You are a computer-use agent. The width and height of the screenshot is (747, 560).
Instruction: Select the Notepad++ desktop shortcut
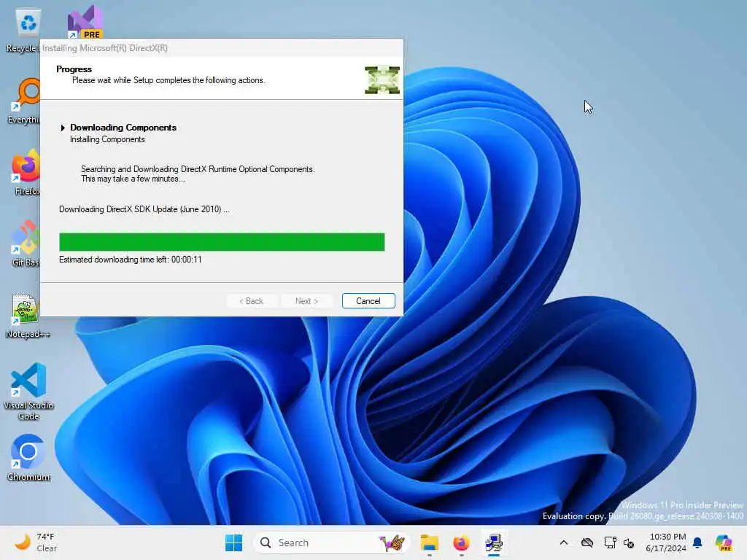point(25,315)
